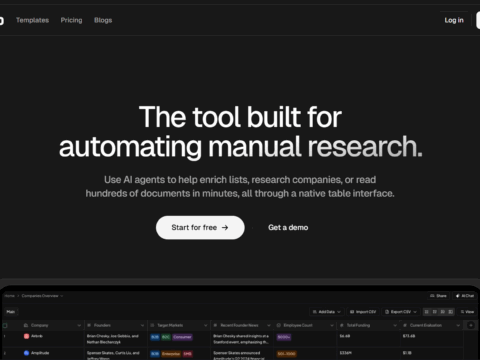Image resolution: width=480 pixels, height=360 pixels.
Task: Click the Amplitude company name cell
Action: (40, 353)
